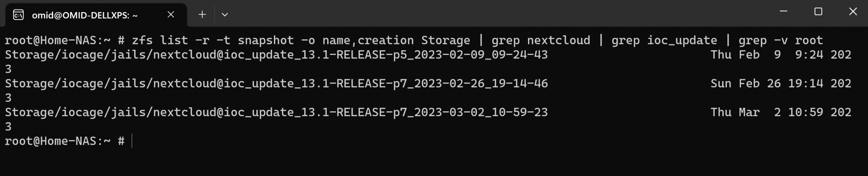This screenshot has height=176, width=868.
Task: Click the p5_2023-02-09 snapshot name line
Action: coord(276,55)
